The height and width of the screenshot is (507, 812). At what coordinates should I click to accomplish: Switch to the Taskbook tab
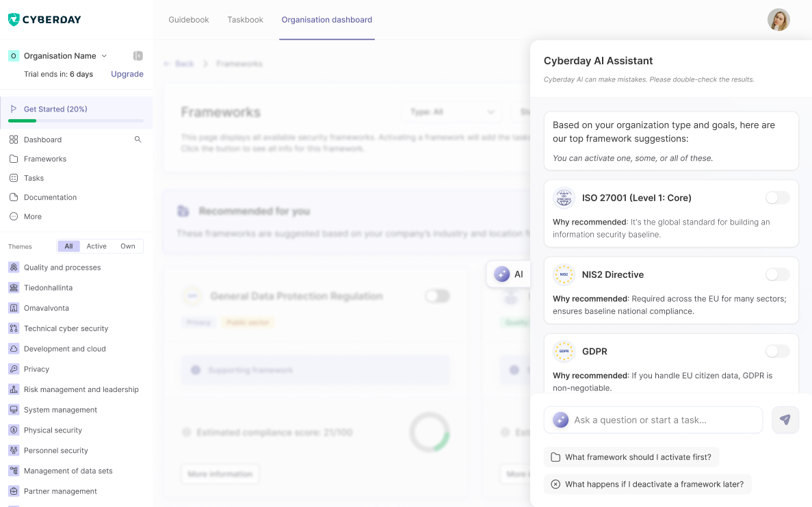245,20
